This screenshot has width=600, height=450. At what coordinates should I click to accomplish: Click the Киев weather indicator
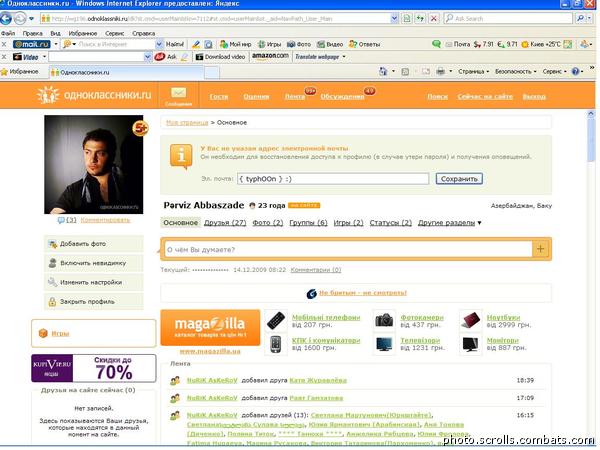tap(541, 44)
